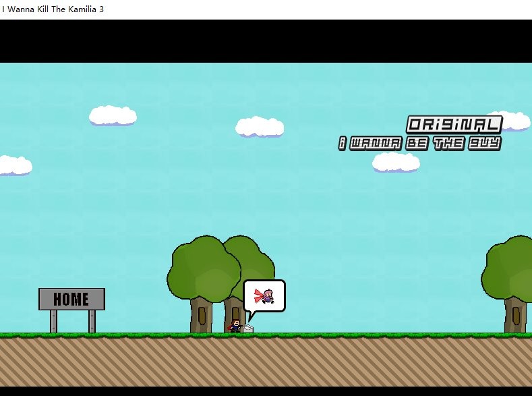Click the pink-haired character in the speech bubble

point(266,296)
